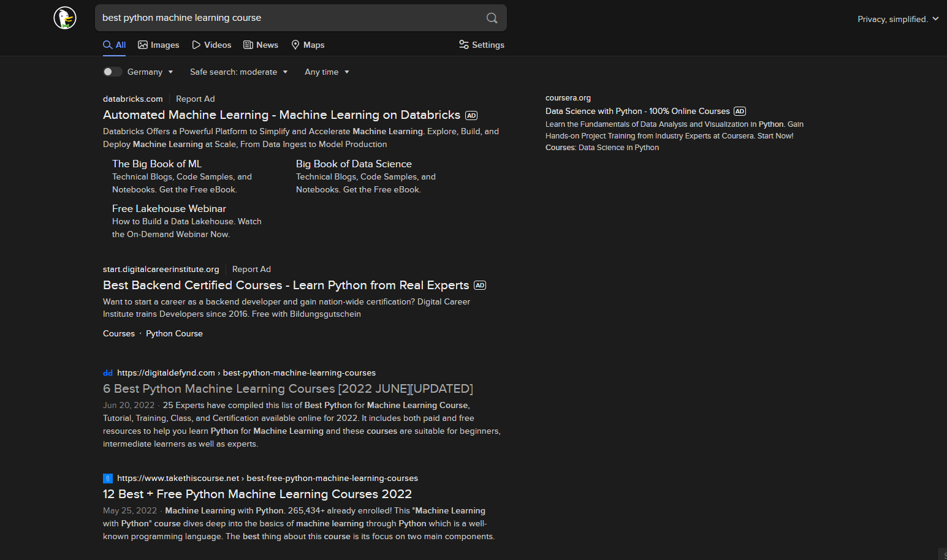Open Best Backend Certified Courses ad title
Screen dimensions: 947x560
coord(286,286)
